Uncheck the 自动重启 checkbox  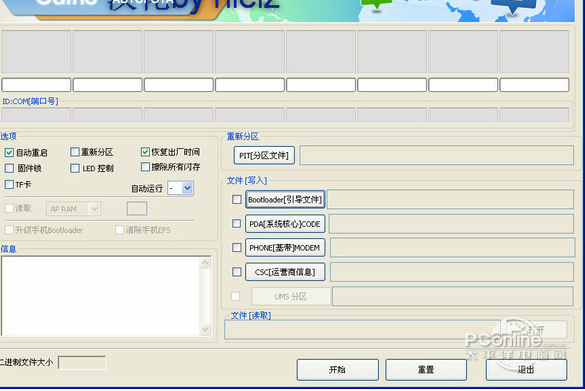click(9, 153)
